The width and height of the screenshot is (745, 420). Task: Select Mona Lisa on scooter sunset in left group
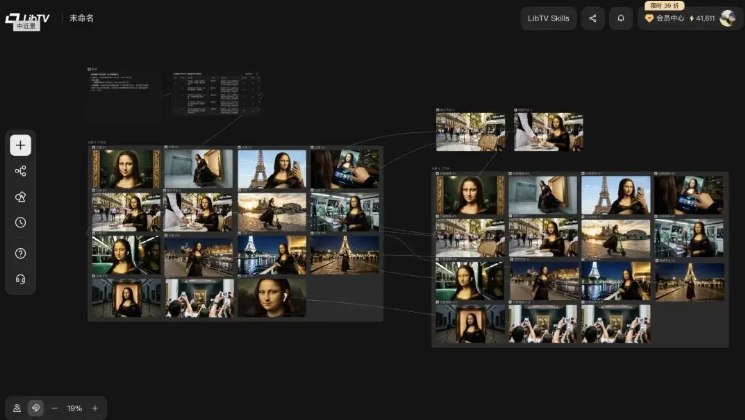(x=272, y=212)
